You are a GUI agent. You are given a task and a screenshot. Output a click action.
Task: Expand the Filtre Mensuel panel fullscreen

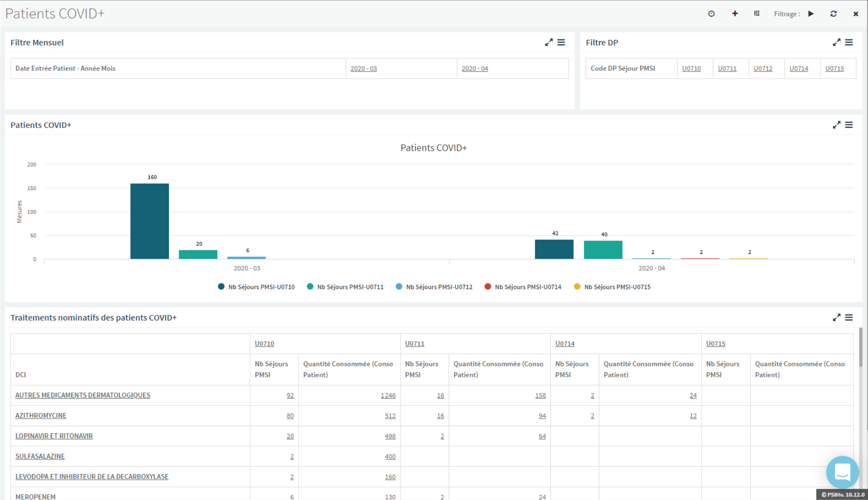(549, 43)
